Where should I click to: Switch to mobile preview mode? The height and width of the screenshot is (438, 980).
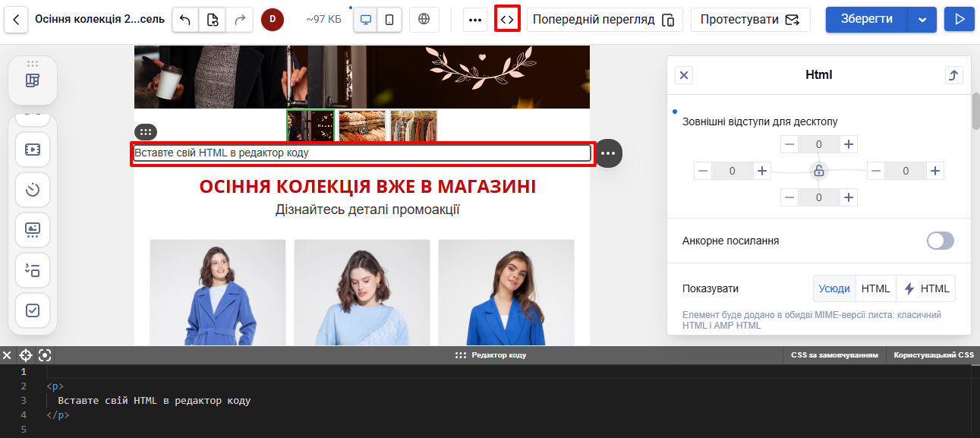click(389, 20)
